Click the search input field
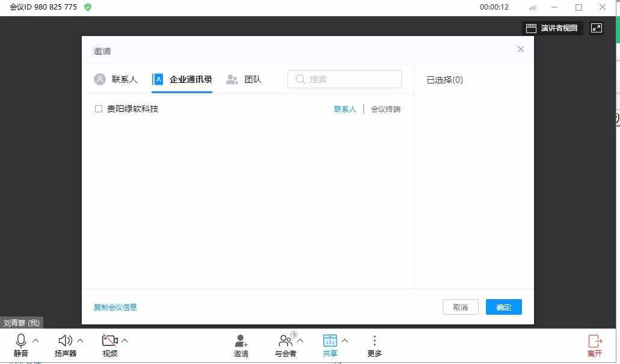This screenshot has height=364, width=620. pyautogui.click(x=344, y=79)
